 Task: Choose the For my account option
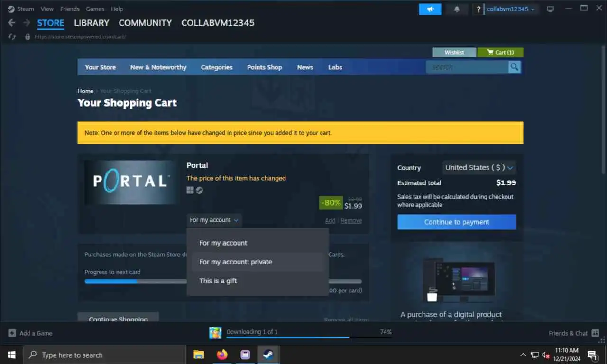tap(258, 243)
